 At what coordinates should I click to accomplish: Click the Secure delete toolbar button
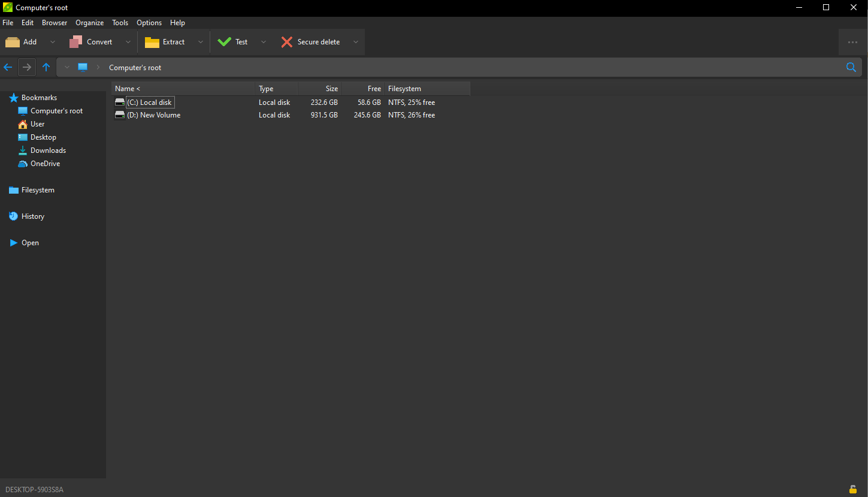tap(310, 42)
